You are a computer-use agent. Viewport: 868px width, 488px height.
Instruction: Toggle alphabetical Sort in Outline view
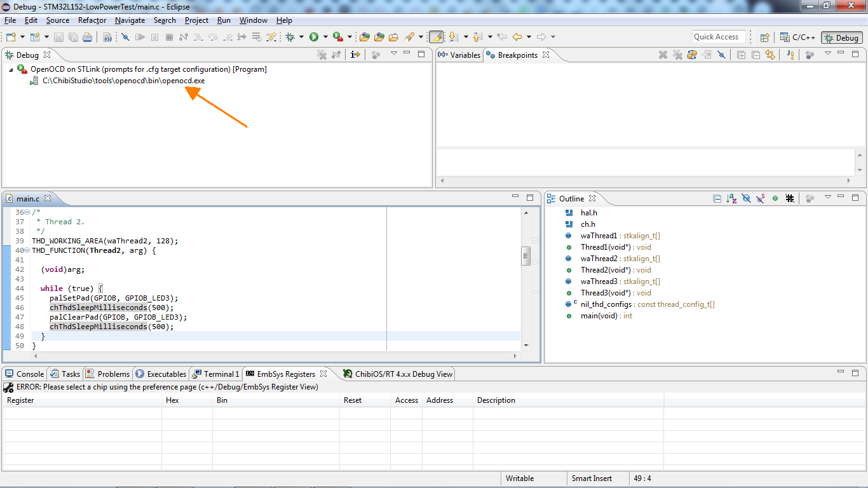(x=731, y=199)
